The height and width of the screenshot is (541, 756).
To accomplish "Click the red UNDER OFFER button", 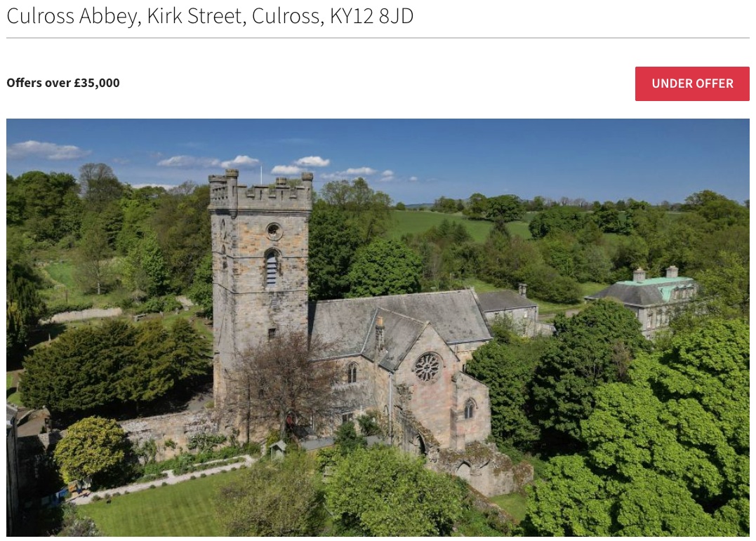I will coord(692,84).
